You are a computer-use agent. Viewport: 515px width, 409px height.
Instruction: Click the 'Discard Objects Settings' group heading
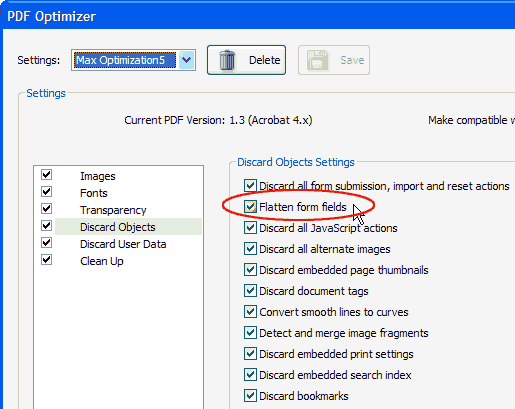296,162
